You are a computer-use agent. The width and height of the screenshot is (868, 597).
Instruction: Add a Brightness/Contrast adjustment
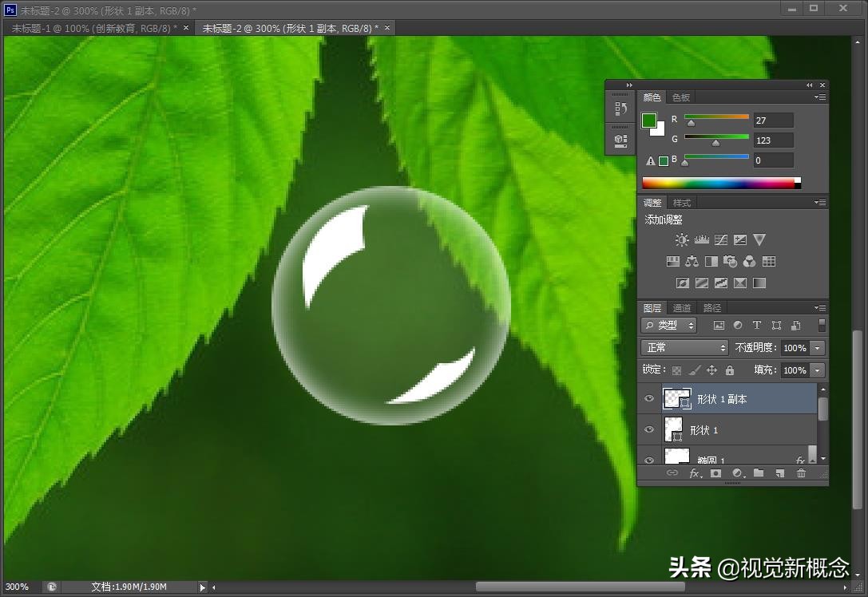681,239
